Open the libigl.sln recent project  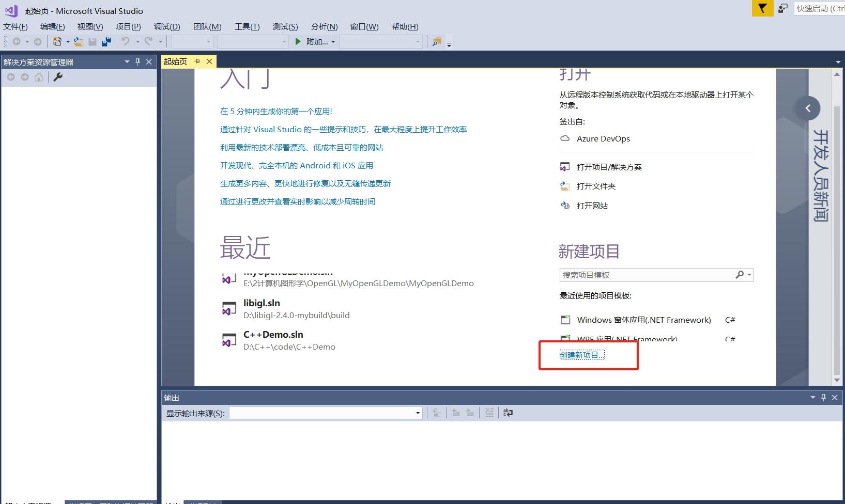tap(262, 303)
